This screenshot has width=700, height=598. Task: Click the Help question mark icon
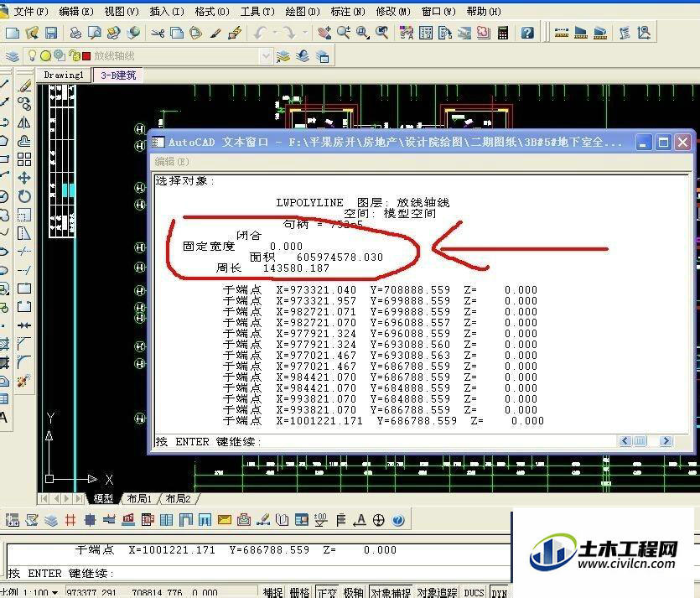coord(527,33)
